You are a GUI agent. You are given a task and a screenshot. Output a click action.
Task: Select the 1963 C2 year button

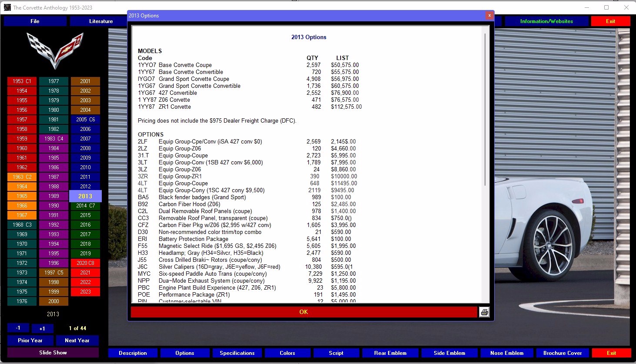[x=22, y=177]
